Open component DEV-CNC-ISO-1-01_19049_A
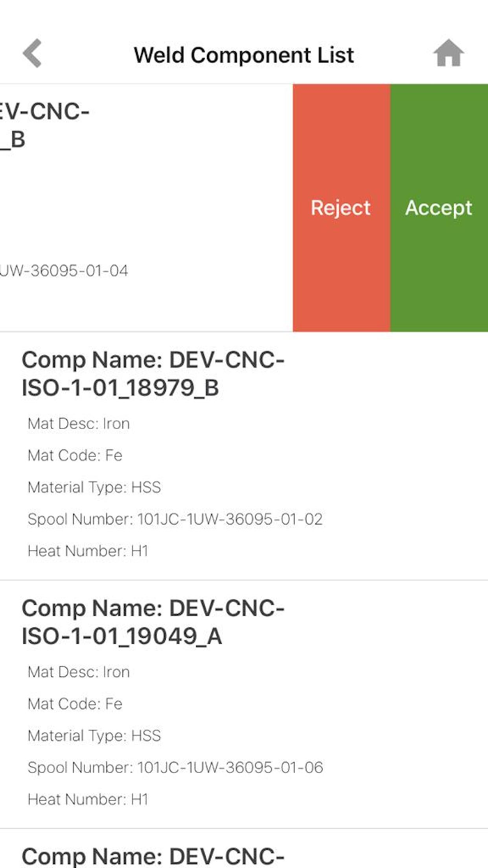 click(153, 623)
